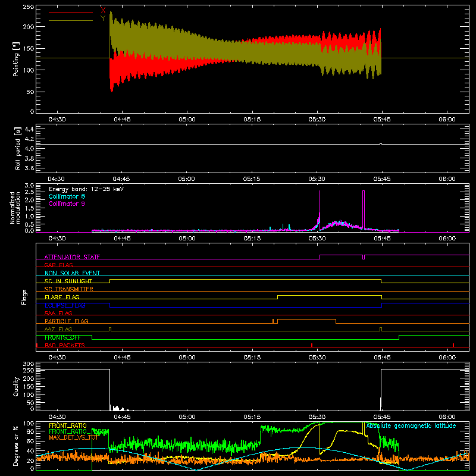Click the Flags axis title

[24, 297]
